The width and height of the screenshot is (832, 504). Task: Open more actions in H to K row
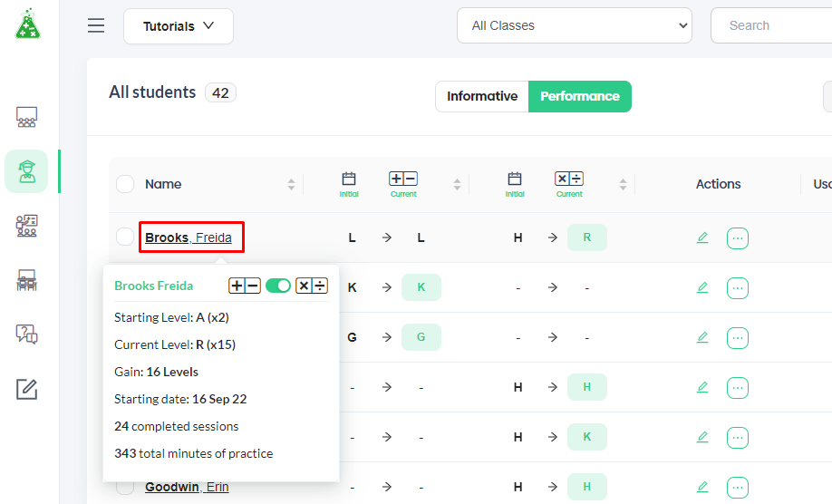[x=738, y=438]
